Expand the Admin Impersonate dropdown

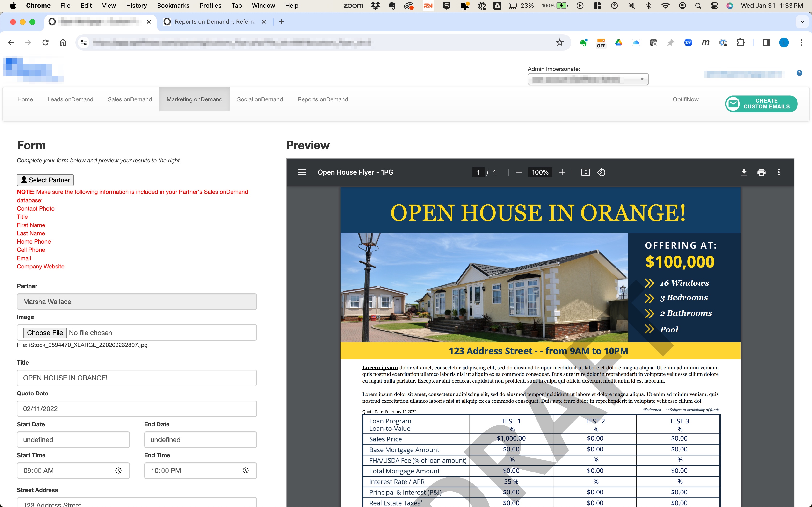tap(588, 79)
